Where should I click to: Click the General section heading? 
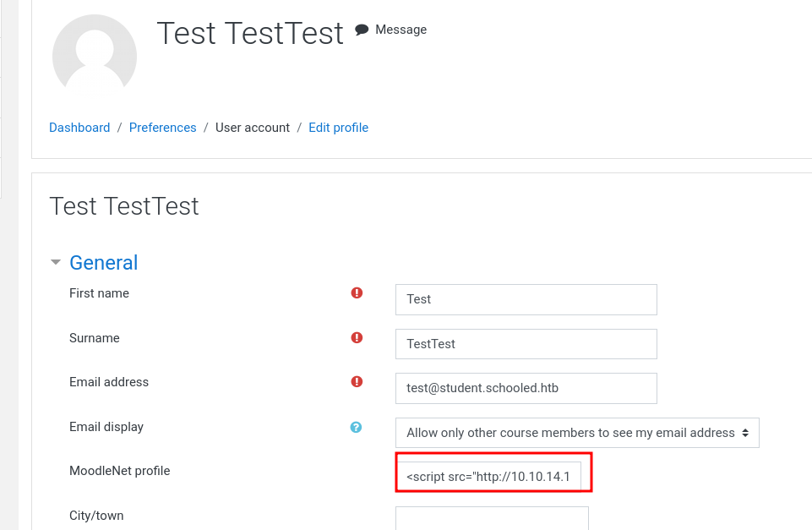coord(104,263)
